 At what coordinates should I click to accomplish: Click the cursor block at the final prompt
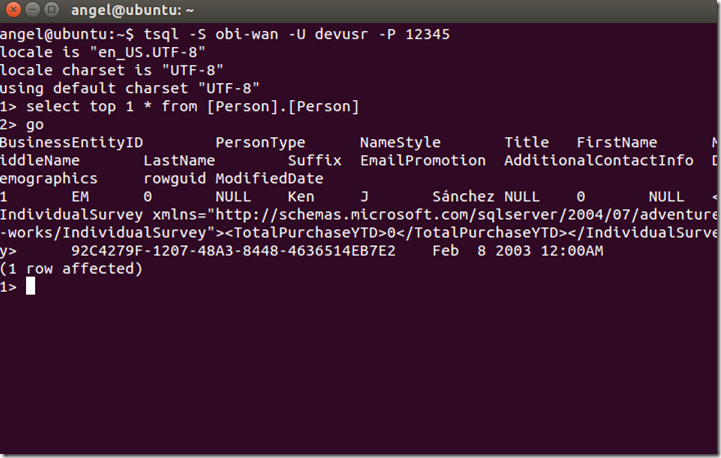31,286
